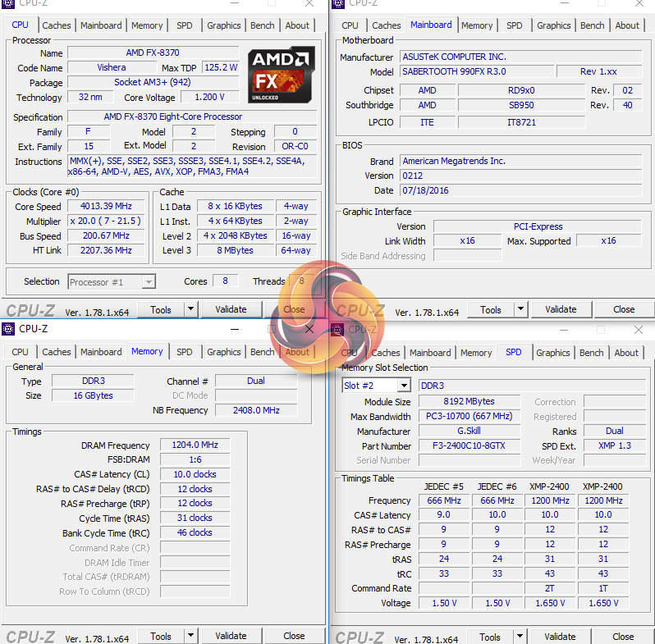Click Close button in Mainboard window
Viewport: 655px width, 644px height.
tap(624, 309)
